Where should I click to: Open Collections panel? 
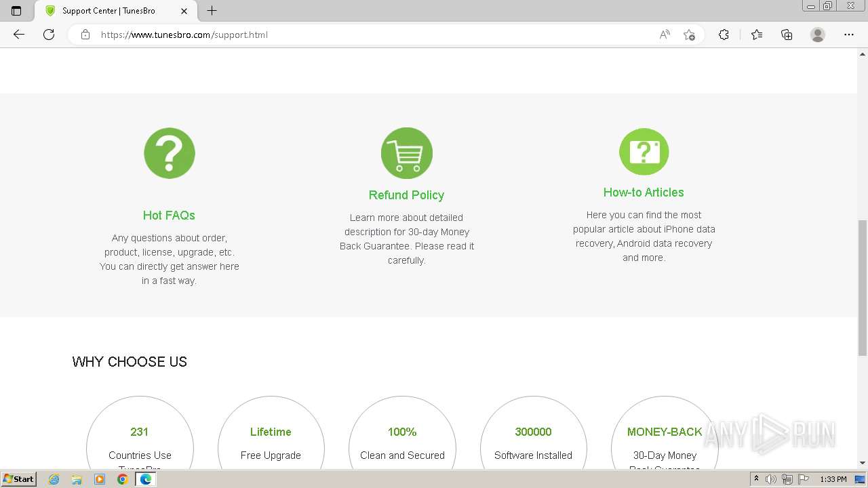tap(787, 35)
